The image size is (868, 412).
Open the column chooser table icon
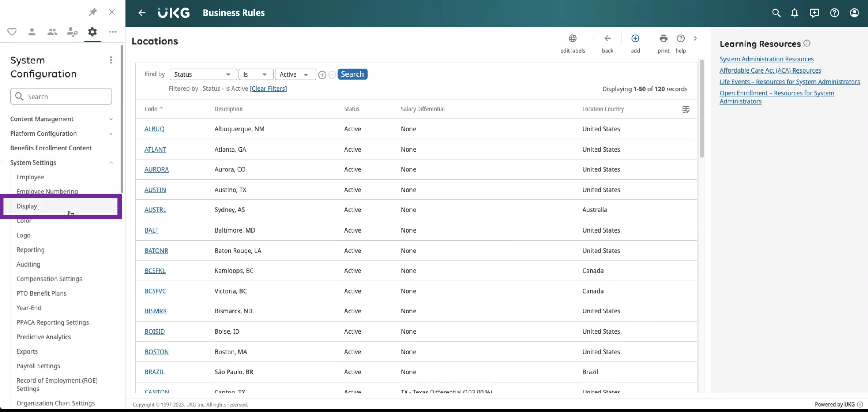pos(686,109)
